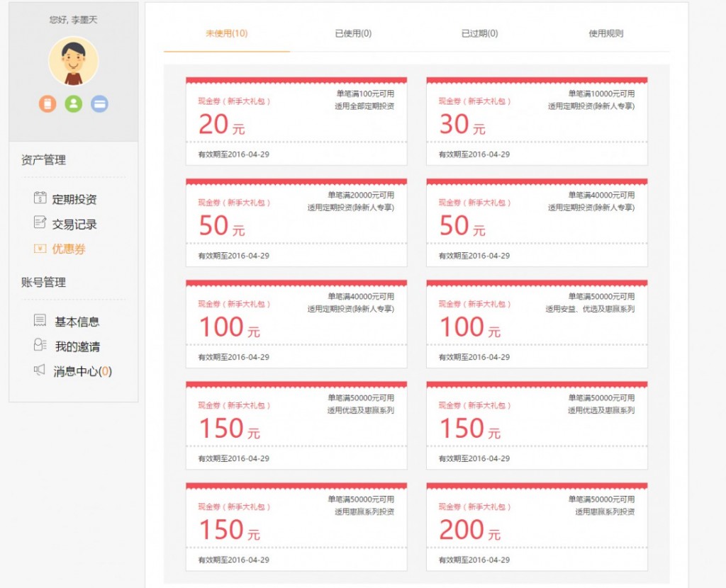The width and height of the screenshot is (726, 588).
Task: Open the 资产管理 section header
Action: (44, 159)
